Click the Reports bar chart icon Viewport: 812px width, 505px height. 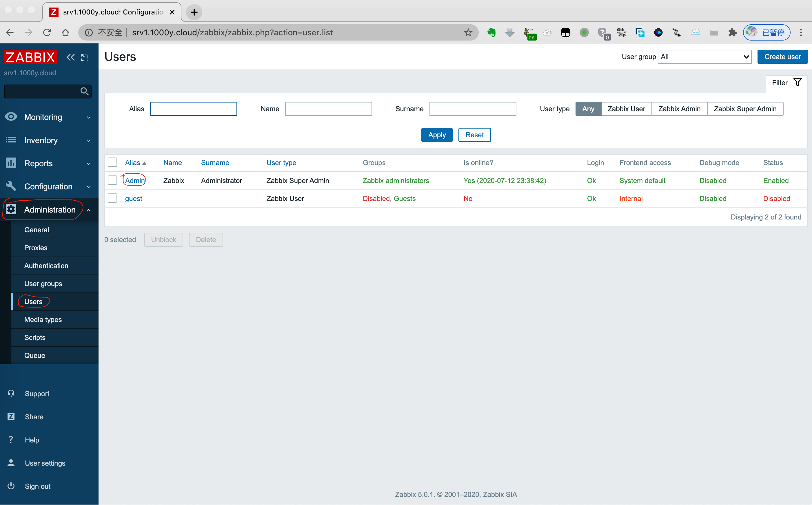point(11,163)
